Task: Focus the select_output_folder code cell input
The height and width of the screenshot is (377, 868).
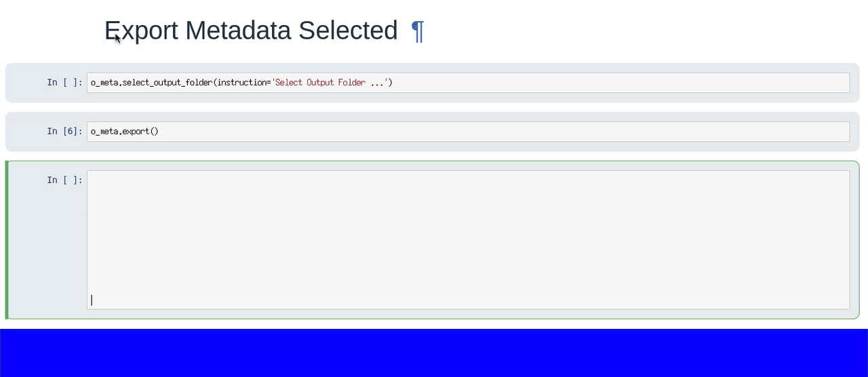Action: point(610,83)
